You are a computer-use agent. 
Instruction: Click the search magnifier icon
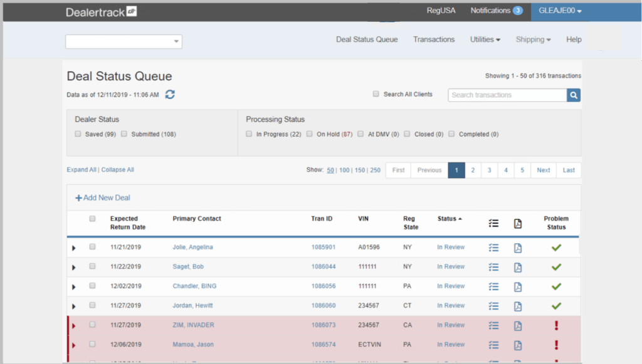click(x=574, y=95)
